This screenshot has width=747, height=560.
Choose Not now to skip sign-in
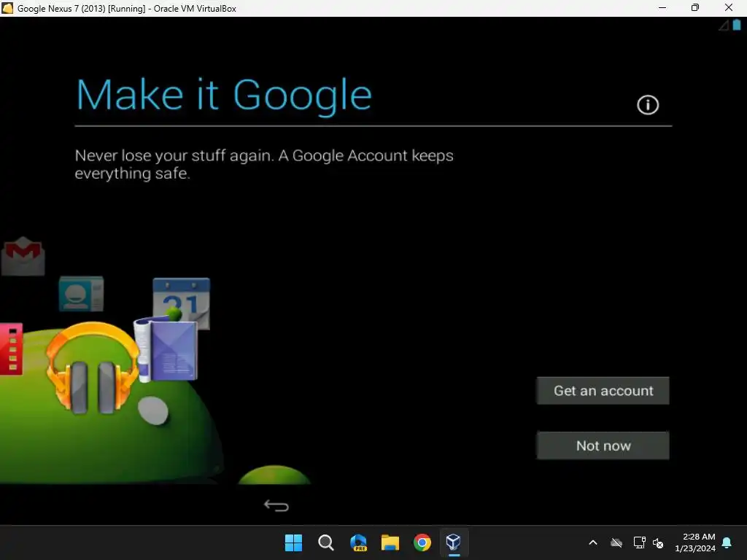point(603,446)
